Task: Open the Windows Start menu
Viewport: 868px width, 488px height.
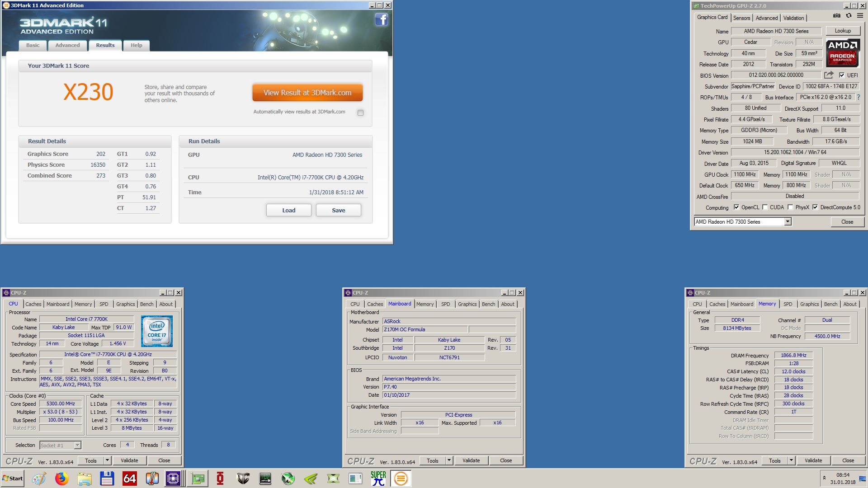Action: click(x=12, y=479)
